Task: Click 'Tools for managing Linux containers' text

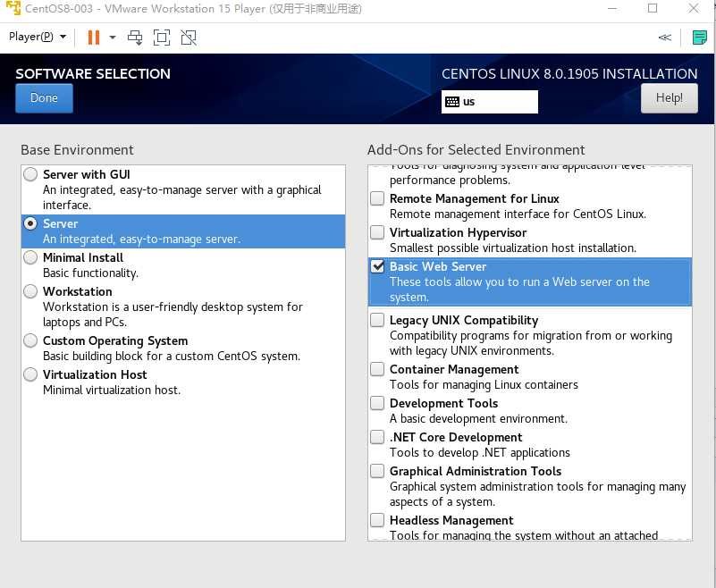Action: [x=484, y=385]
